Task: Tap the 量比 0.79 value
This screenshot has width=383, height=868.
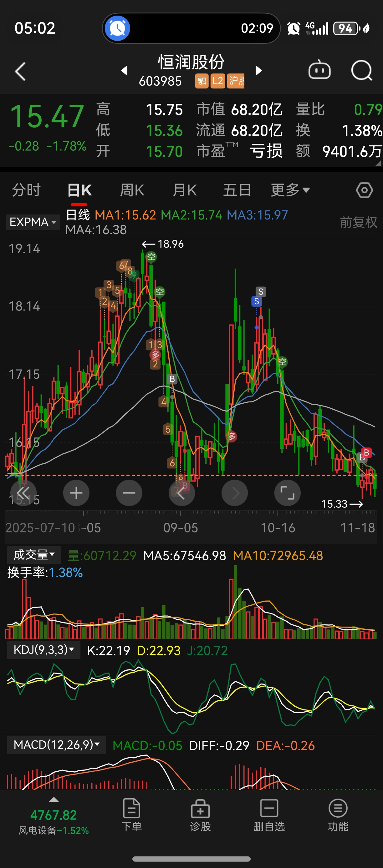Action: pos(368,110)
